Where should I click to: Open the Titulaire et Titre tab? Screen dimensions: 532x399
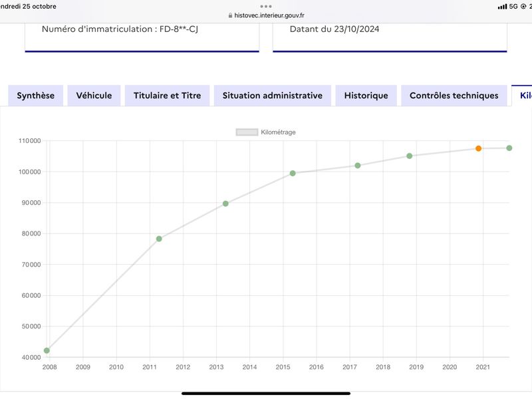tap(168, 96)
